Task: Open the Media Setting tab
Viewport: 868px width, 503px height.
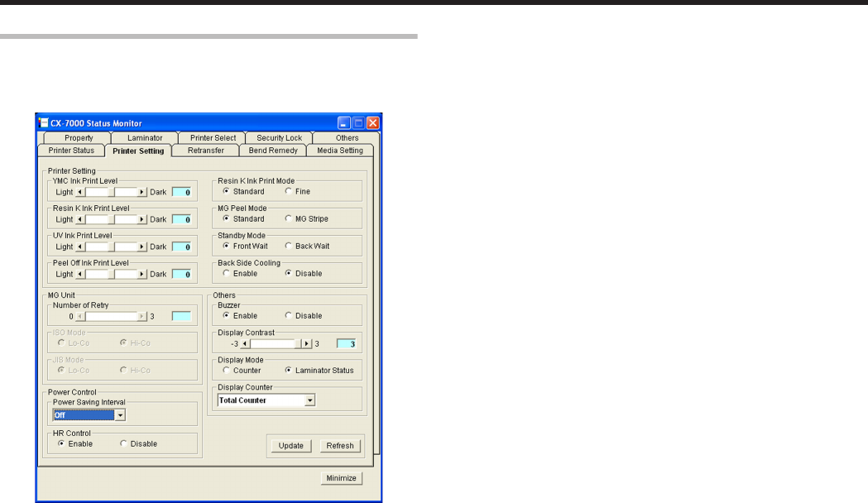Action: click(340, 151)
